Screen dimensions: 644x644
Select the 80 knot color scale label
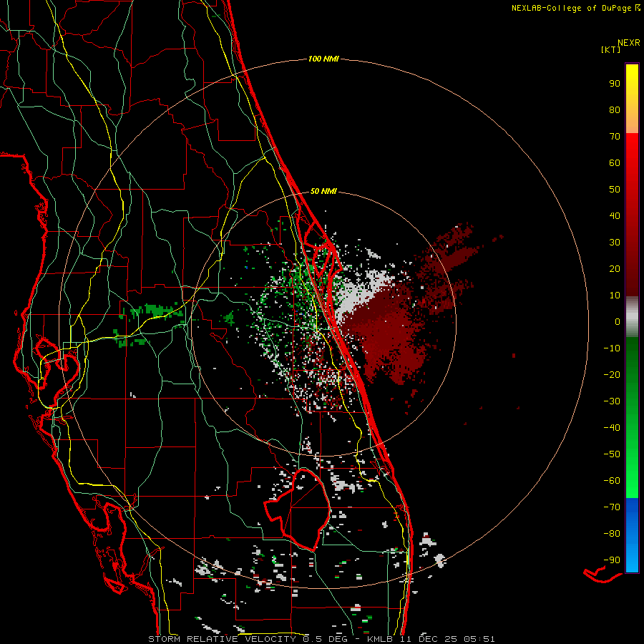click(x=615, y=110)
